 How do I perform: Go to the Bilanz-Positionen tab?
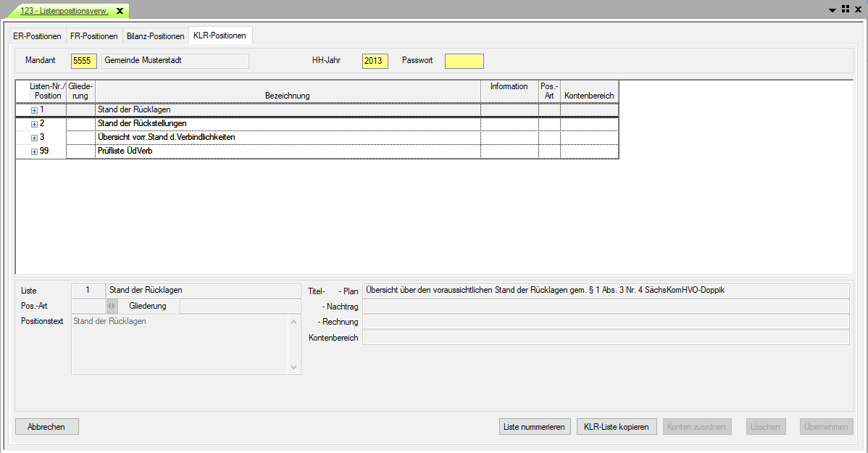click(x=155, y=36)
